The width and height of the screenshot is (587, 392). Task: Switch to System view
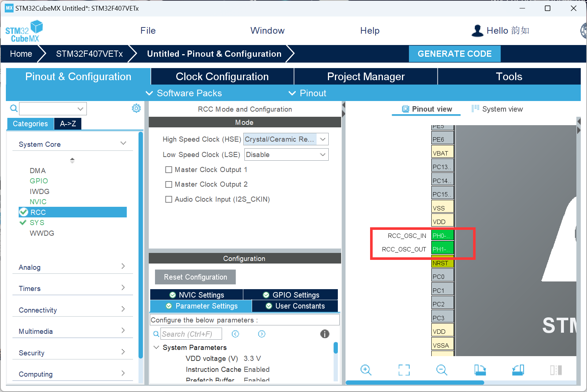coord(497,109)
